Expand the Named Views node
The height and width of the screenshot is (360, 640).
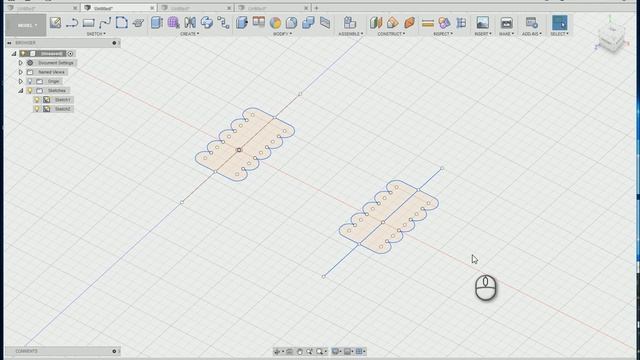pyautogui.click(x=20, y=72)
